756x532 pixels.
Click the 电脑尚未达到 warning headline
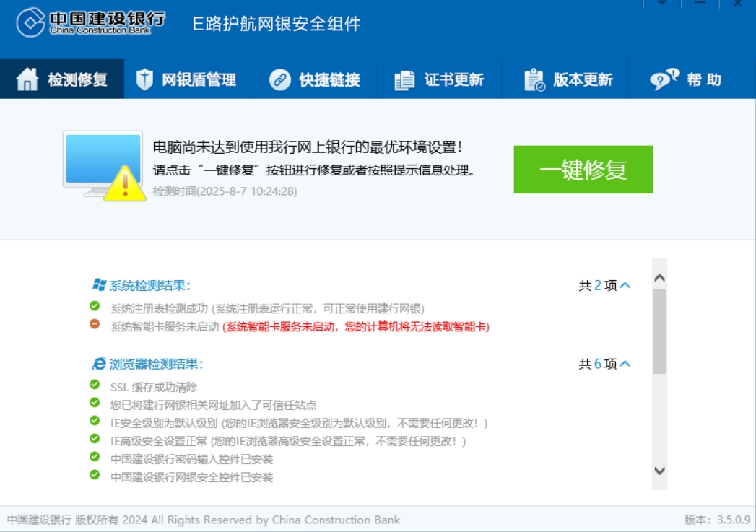pyautogui.click(x=308, y=147)
